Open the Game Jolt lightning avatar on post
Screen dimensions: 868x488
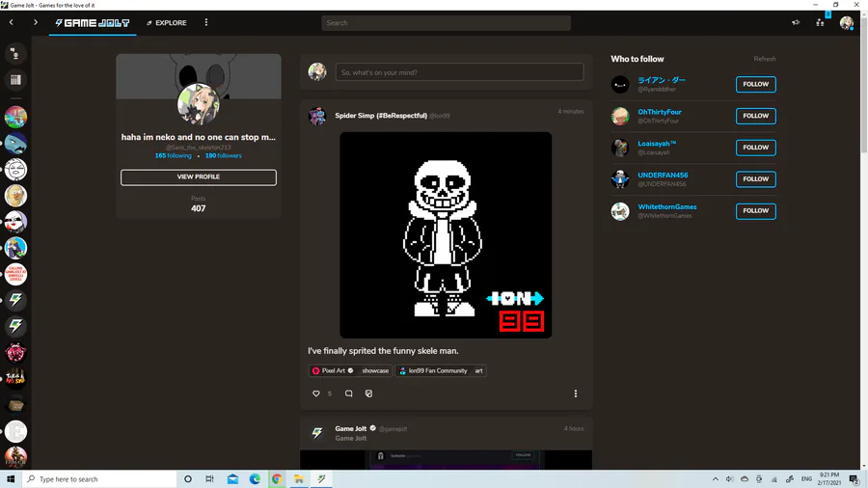317,433
